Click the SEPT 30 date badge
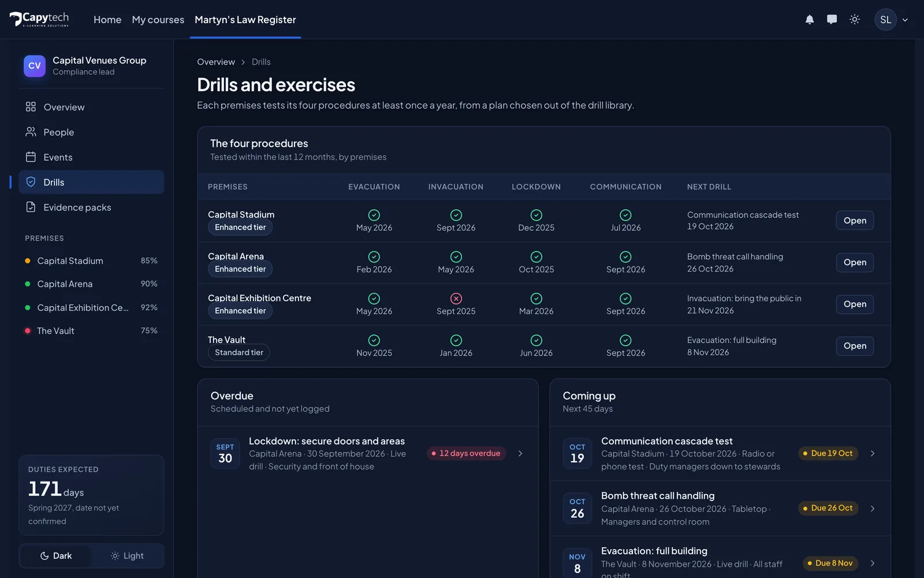The width and height of the screenshot is (924, 578). pyautogui.click(x=225, y=454)
